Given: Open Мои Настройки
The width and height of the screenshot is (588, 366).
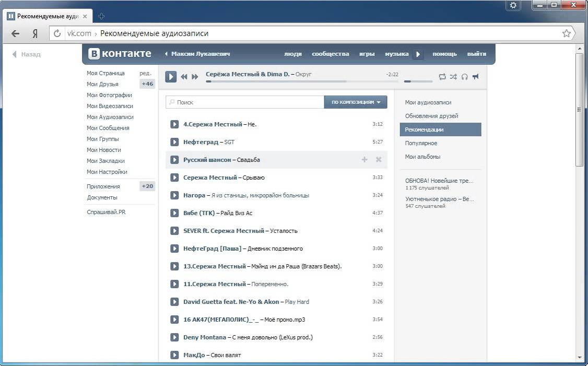Looking at the screenshot, I should pos(107,172).
